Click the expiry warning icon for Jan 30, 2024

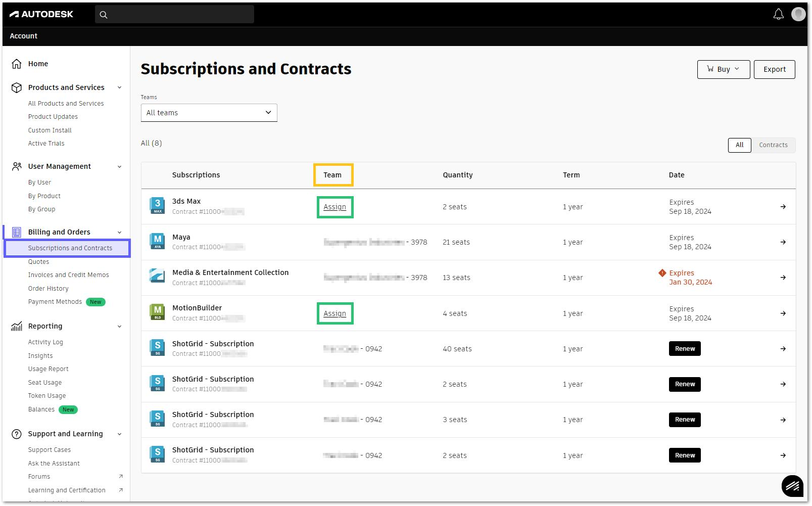[662, 273]
